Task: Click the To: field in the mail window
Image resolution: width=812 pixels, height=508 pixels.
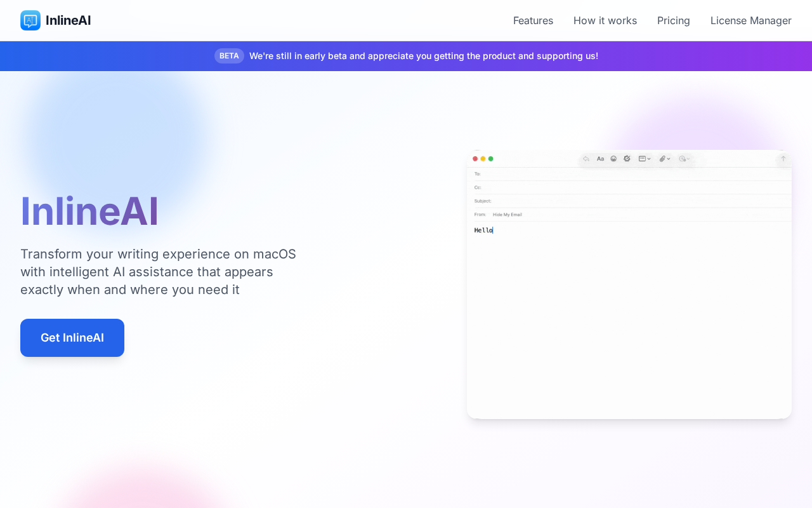Action: click(x=629, y=174)
